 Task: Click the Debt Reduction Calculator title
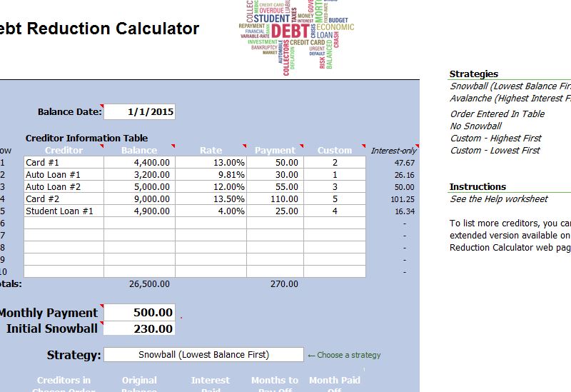[x=99, y=29]
